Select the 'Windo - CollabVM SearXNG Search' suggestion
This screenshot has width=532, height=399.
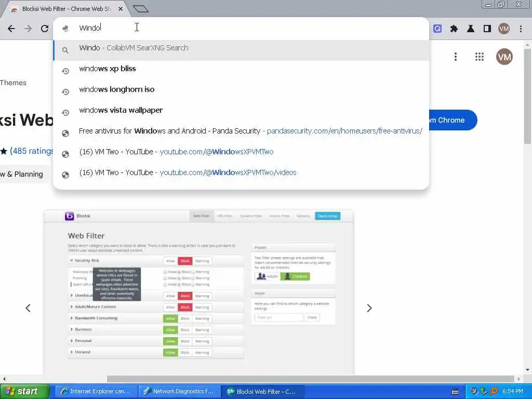[241, 50]
